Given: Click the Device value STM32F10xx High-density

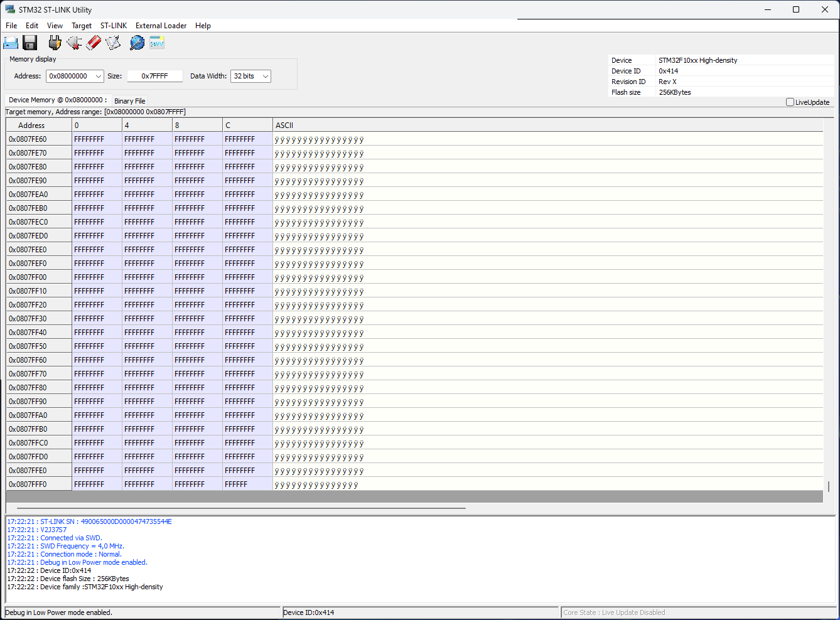Looking at the screenshot, I should click(x=697, y=60).
